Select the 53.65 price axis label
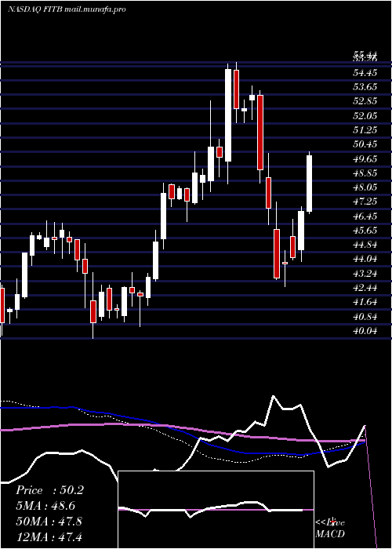 coord(365,87)
